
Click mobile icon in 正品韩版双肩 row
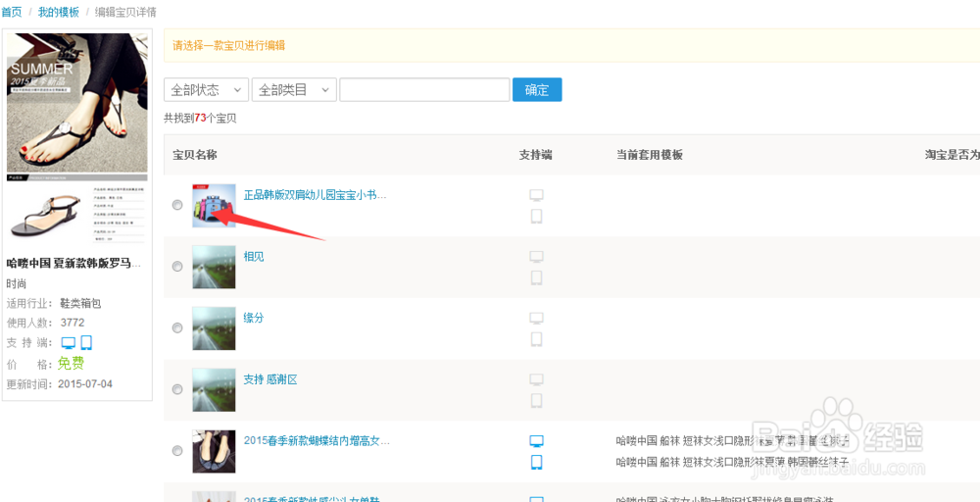pos(536,217)
